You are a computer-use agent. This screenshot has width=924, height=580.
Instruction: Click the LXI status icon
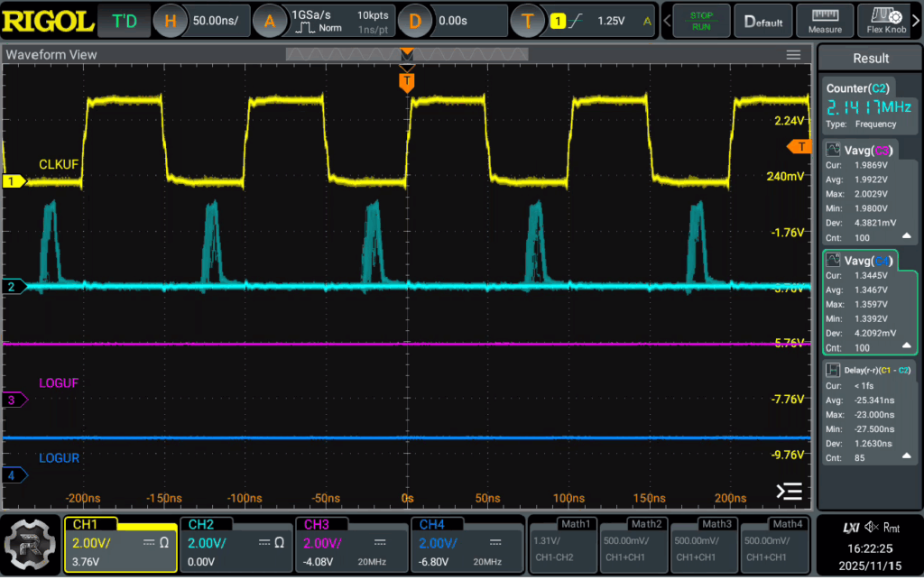click(x=851, y=528)
